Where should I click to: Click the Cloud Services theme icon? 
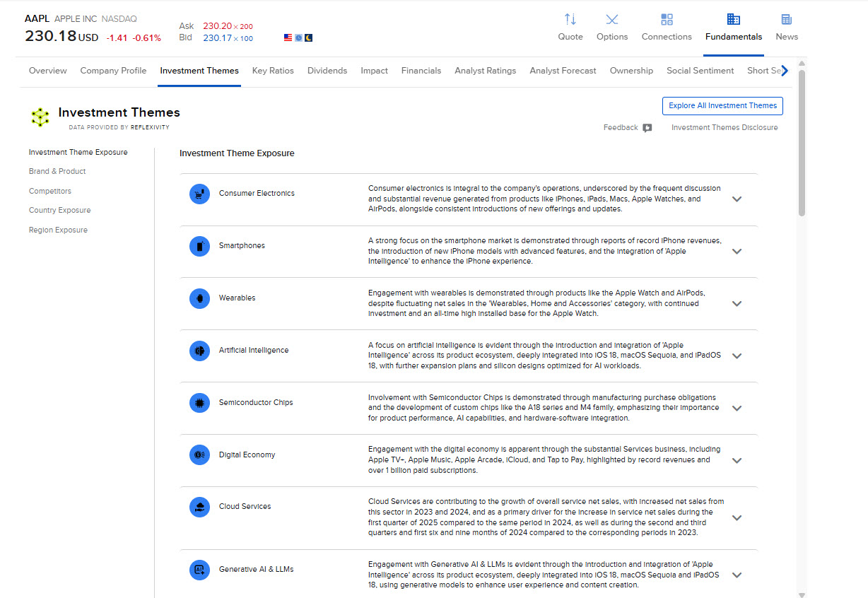[200, 507]
